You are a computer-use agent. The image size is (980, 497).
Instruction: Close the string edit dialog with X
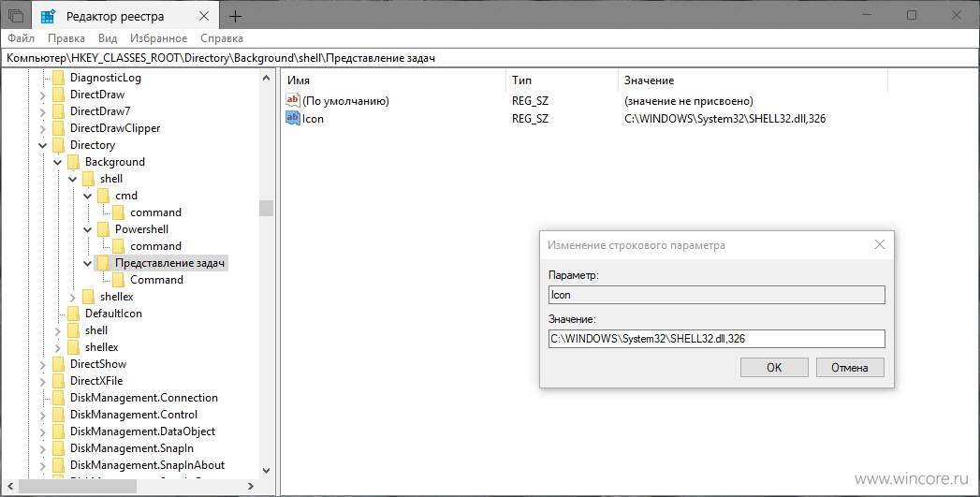tap(879, 244)
